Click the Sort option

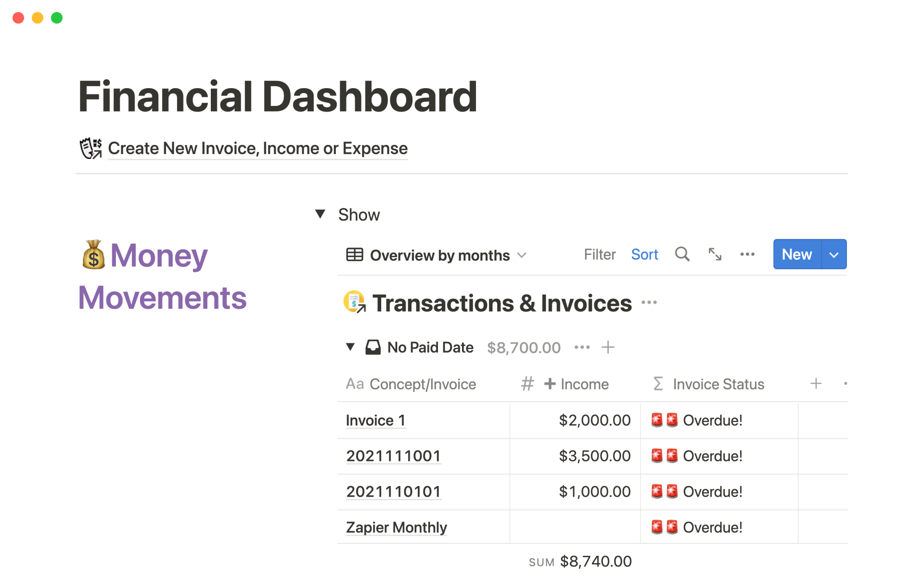pos(644,254)
